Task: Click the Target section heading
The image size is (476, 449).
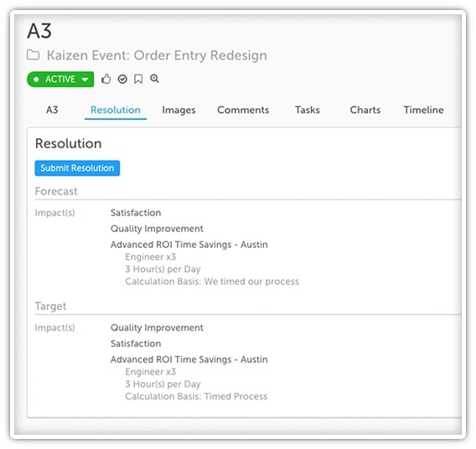Action: [50, 306]
